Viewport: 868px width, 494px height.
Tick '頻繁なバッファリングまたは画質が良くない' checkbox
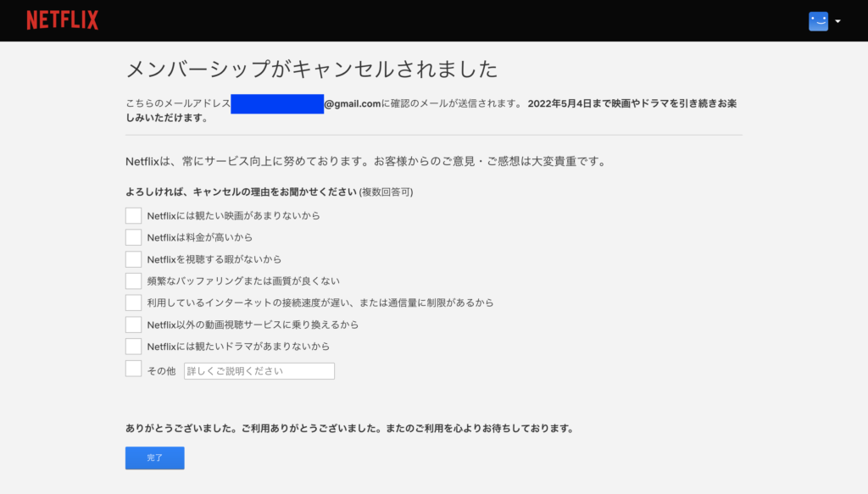(x=133, y=280)
